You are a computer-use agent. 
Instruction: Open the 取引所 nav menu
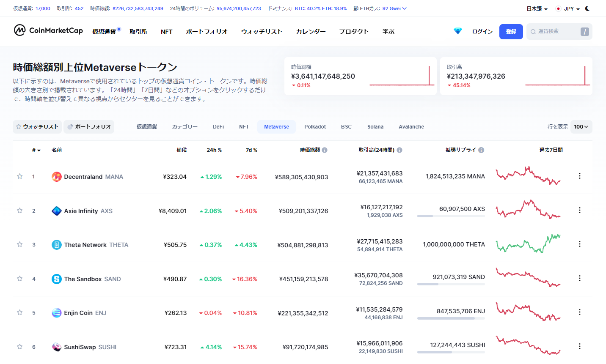pos(138,32)
